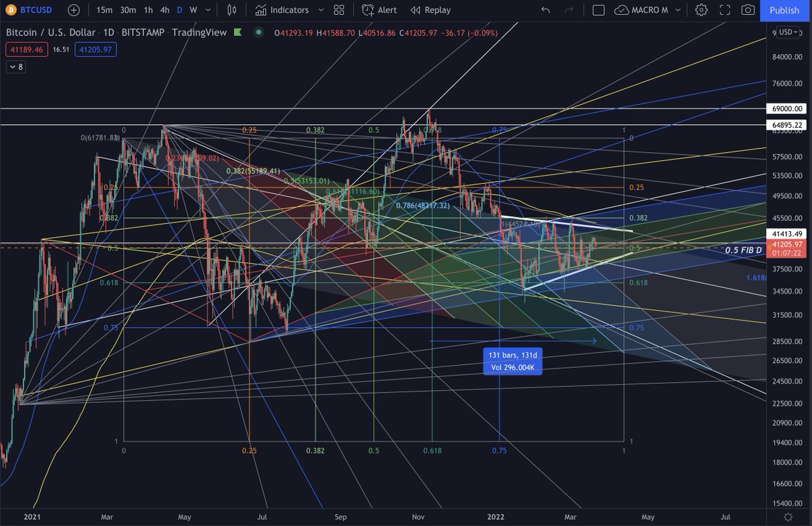
Task: Start bar Replay mode
Action: (431, 10)
